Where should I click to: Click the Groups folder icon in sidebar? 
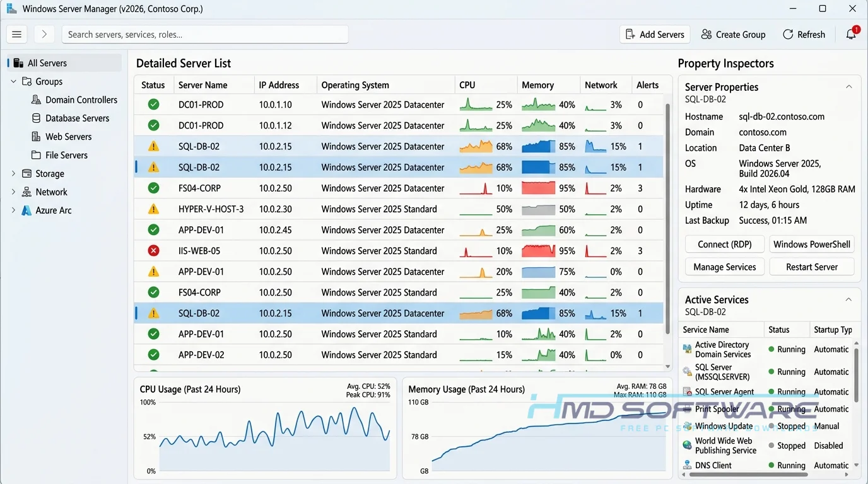[x=27, y=81]
